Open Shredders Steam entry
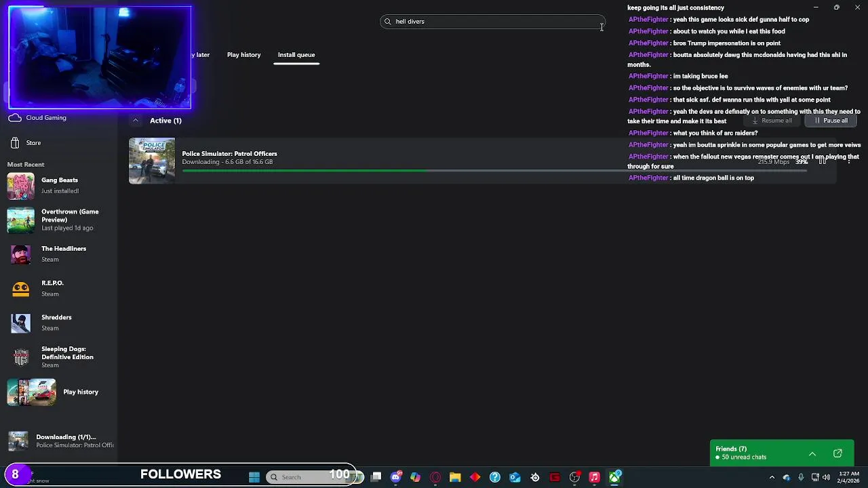868x488 pixels. (x=60, y=323)
